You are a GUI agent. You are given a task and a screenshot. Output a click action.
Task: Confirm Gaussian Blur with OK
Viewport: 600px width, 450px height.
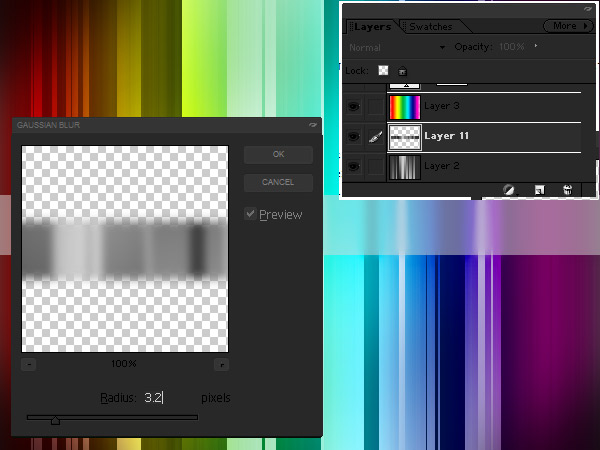(x=278, y=154)
